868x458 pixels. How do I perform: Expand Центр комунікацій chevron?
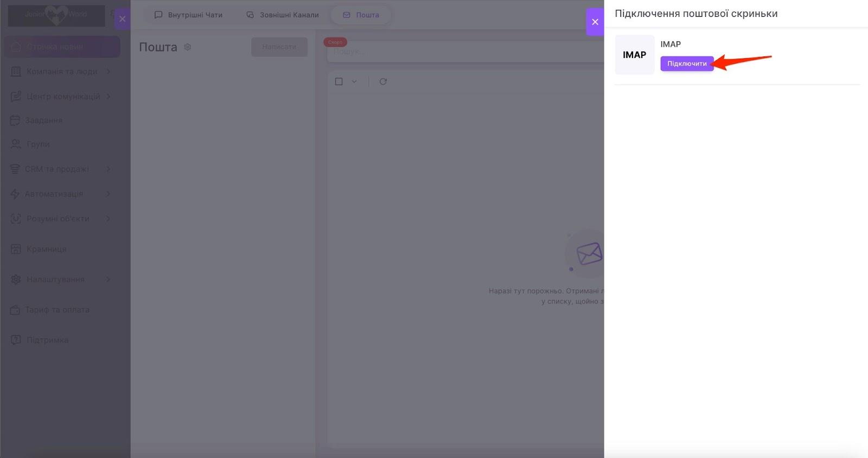[108, 97]
